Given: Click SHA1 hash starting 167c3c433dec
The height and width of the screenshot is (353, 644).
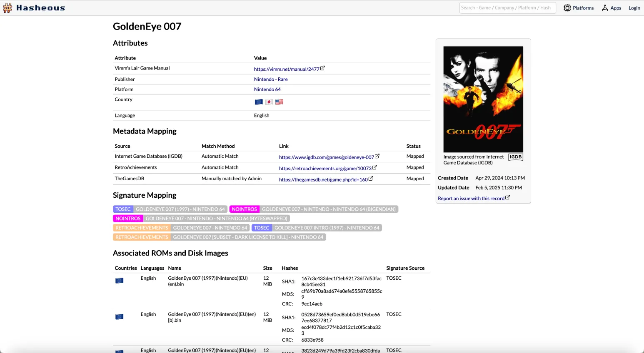Looking at the screenshot, I should (x=341, y=281).
